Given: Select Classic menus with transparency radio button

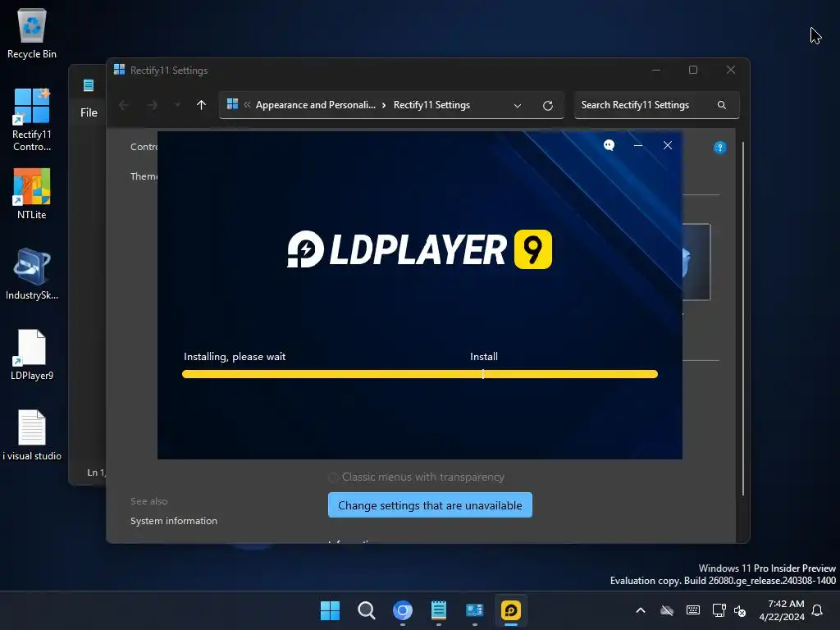Looking at the screenshot, I should [333, 477].
